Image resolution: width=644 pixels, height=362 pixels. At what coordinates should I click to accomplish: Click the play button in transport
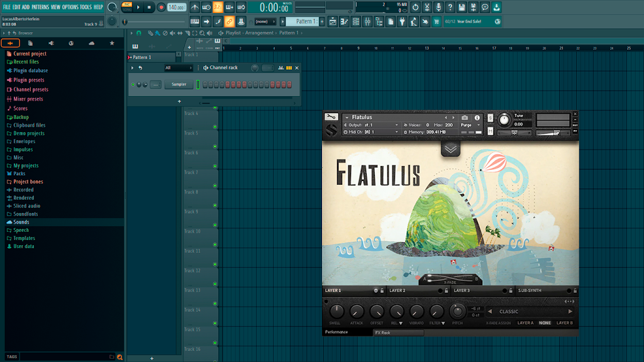coord(138,8)
